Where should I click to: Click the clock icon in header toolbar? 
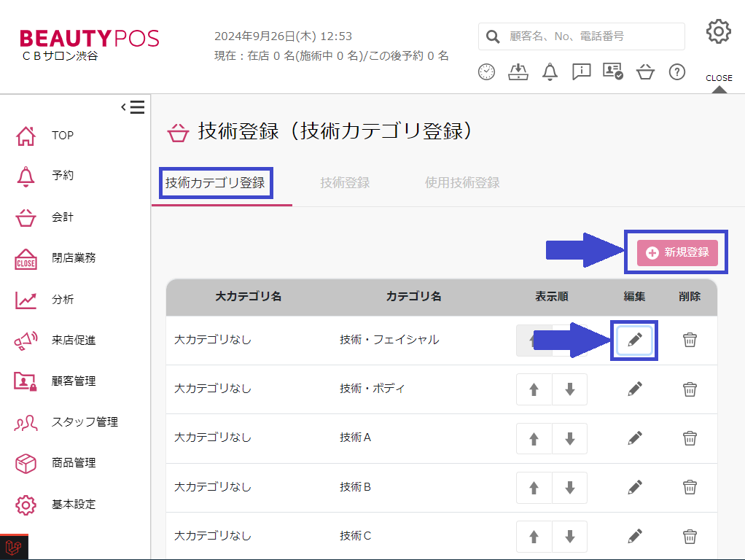(486, 71)
